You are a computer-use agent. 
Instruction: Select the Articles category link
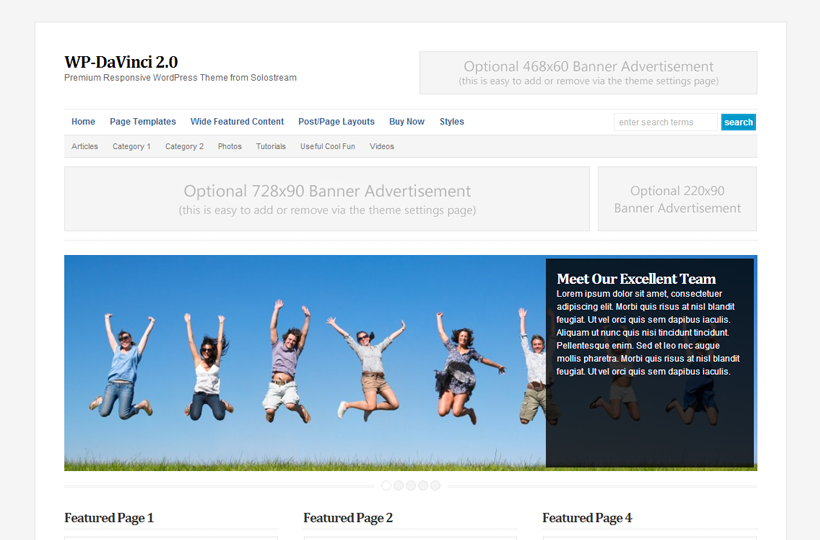coord(85,146)
